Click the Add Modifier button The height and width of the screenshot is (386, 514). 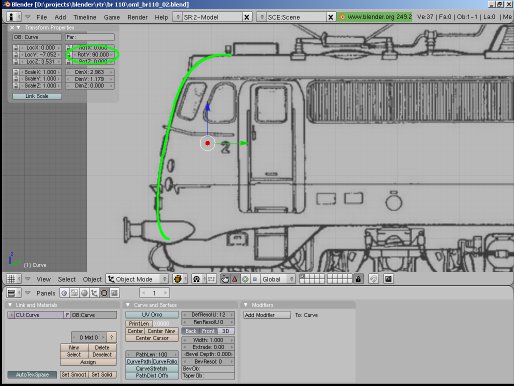click(x=267, y=315)
